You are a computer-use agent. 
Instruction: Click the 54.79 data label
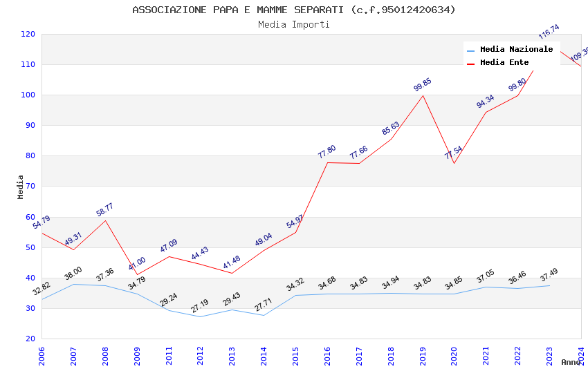coord(42,222)
